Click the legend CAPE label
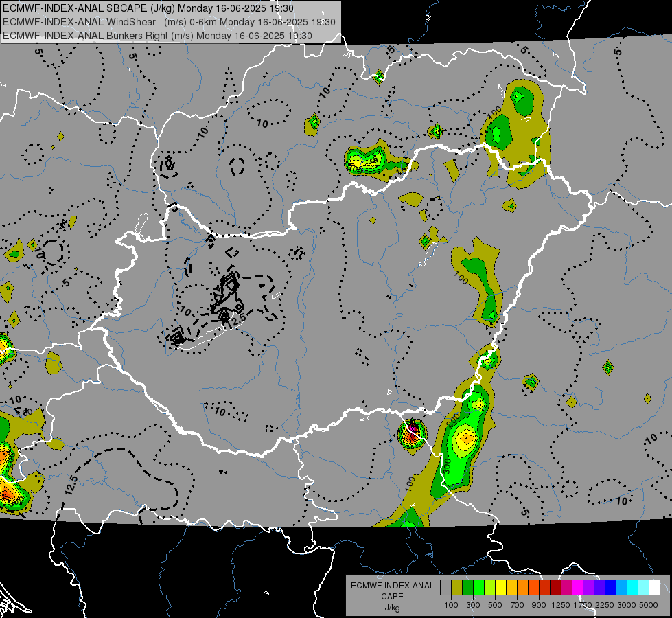 click(x=393, y=597)
